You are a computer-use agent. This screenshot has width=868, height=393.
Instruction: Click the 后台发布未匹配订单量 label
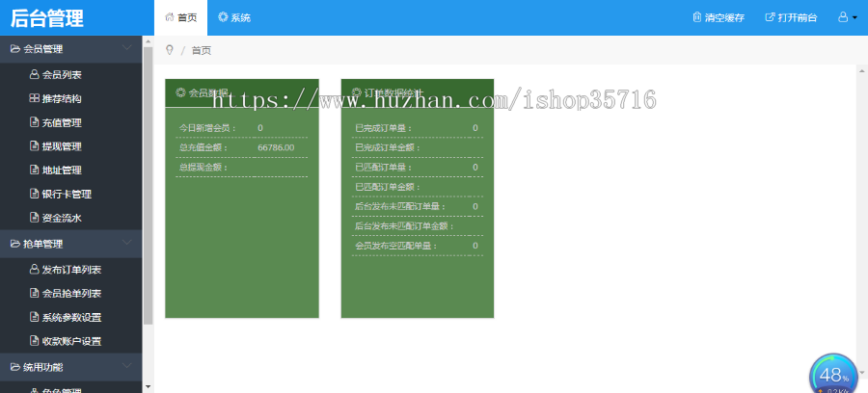[x=401, y=207]
